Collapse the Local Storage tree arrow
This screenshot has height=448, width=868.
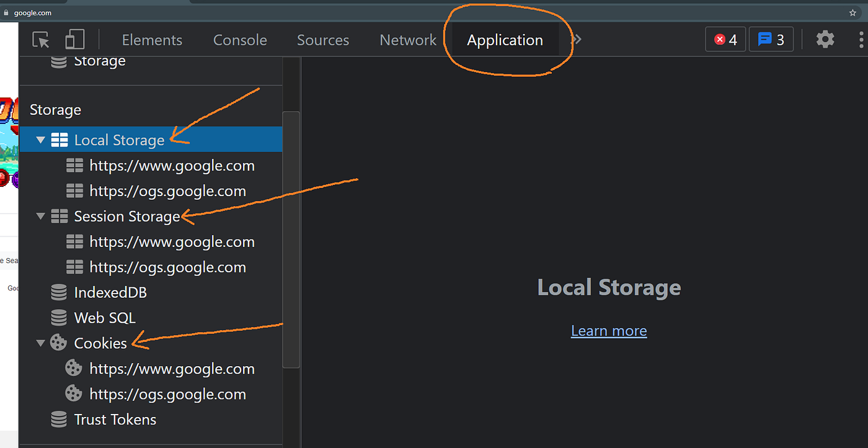(40, 140)
